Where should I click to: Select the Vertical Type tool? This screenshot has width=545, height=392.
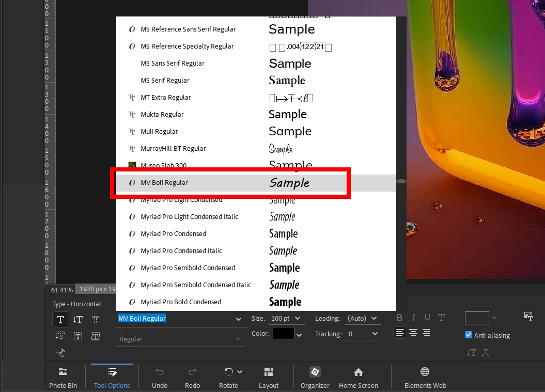(78, 319)
